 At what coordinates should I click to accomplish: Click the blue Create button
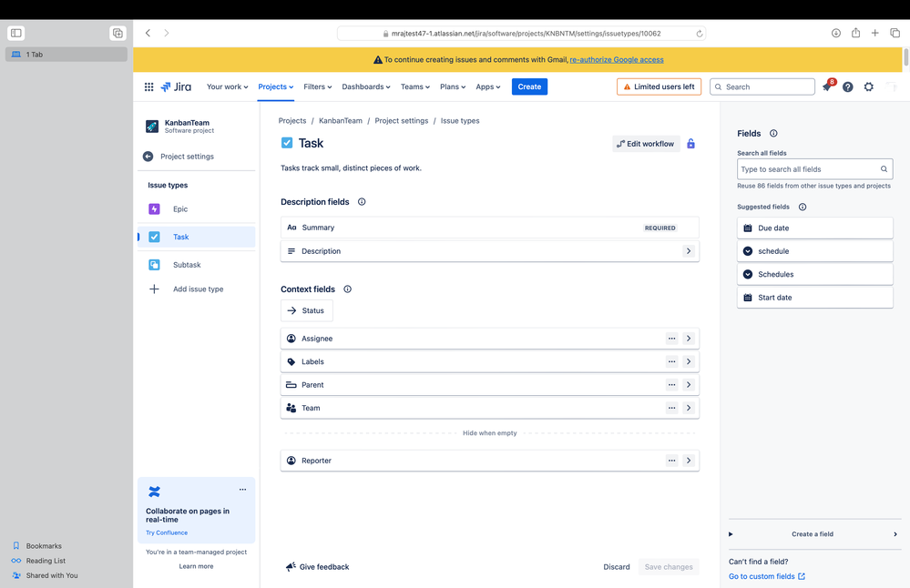click(529, 87)
